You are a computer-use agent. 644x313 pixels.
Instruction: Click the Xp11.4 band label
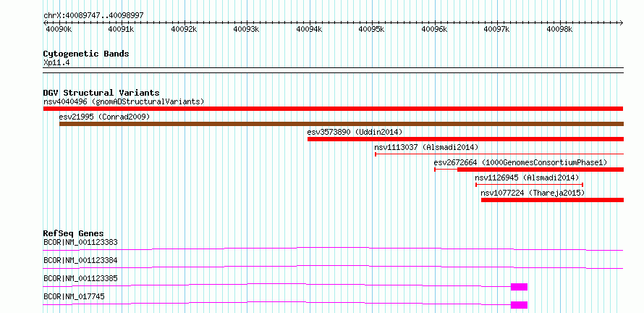pyautogui.click(x=56, y=63)
